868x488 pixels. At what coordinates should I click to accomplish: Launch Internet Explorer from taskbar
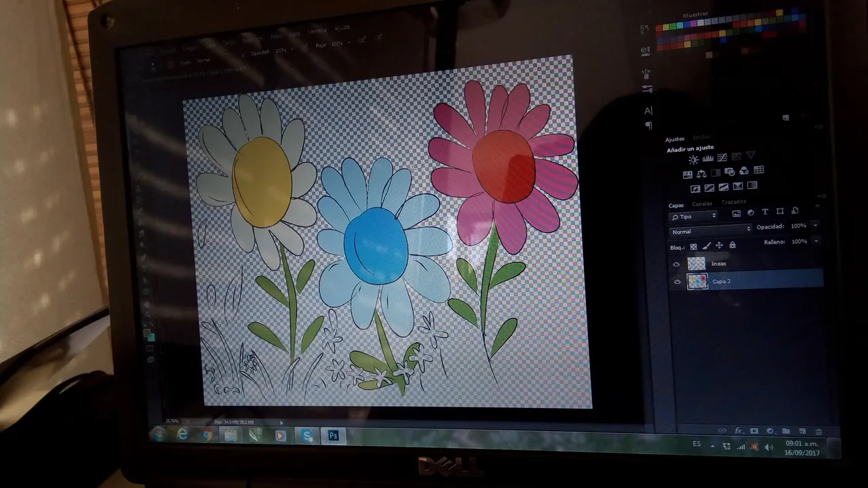[182, 435]
